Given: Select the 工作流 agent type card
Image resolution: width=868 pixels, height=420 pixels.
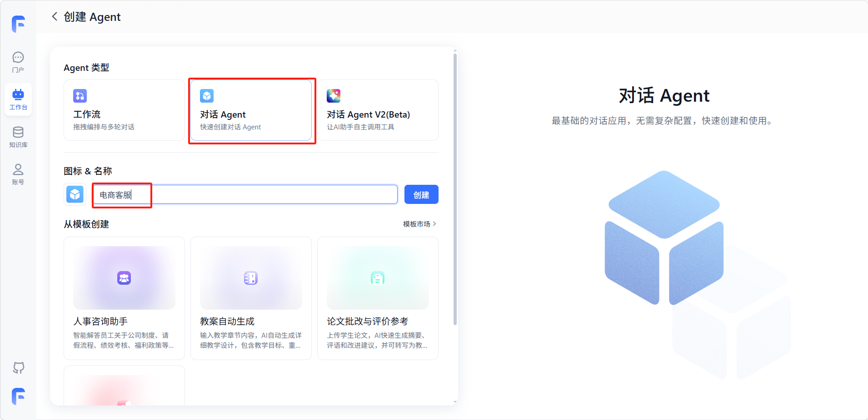Looking at the screenshot, I should [124, 110].
